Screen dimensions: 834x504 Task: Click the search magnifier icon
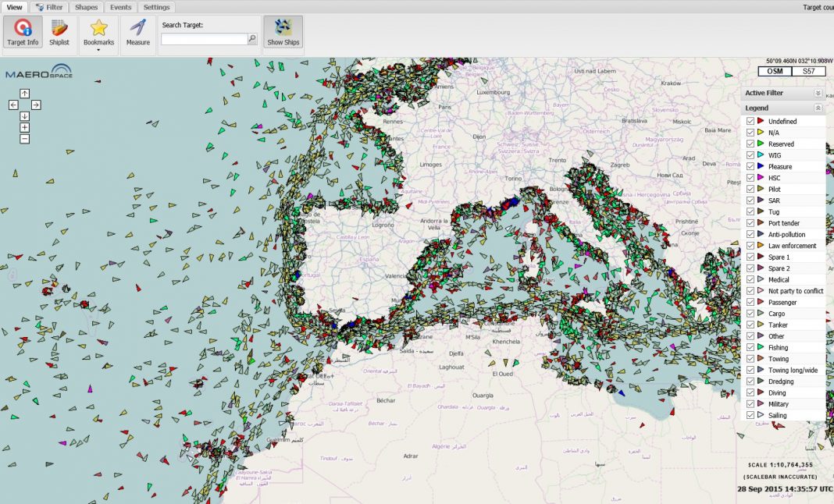(x=252, y=39)
